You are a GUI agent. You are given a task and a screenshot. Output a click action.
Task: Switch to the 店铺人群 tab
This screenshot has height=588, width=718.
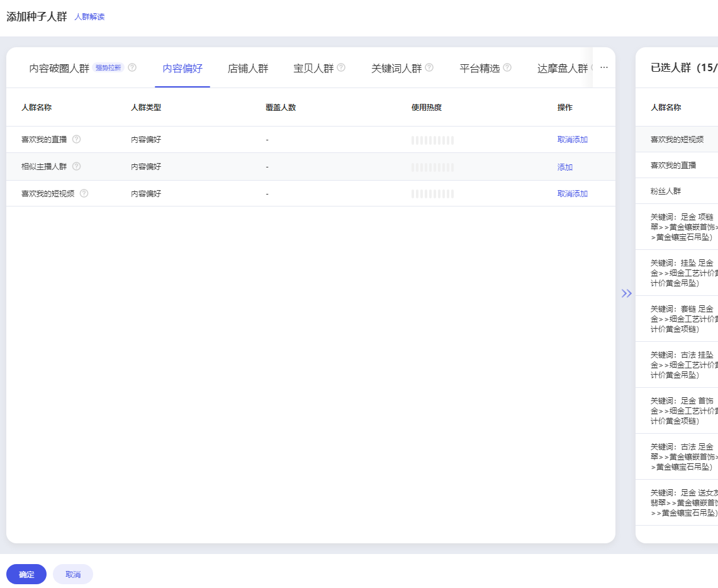248,69
